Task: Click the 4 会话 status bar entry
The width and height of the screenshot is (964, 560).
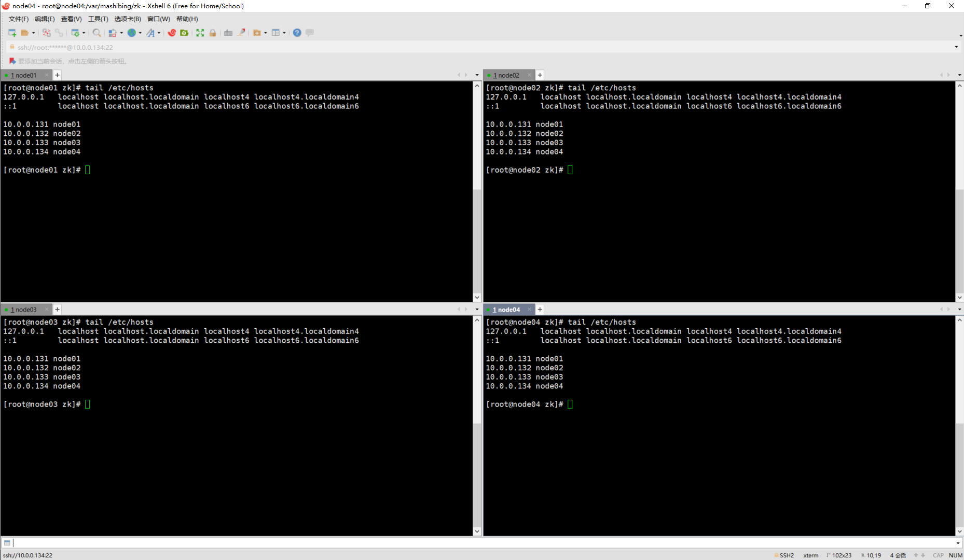Action: click(898, 555)
